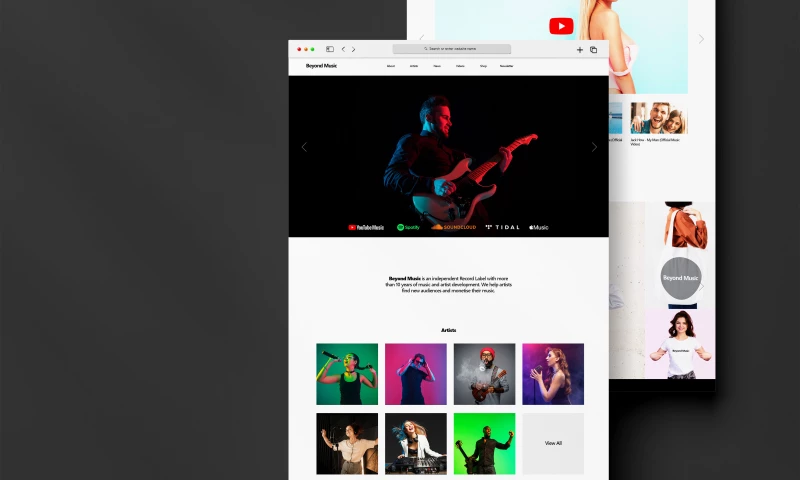Open the Videos menu item
This screenshot has height=480, width=800.
tap(460, 66)
